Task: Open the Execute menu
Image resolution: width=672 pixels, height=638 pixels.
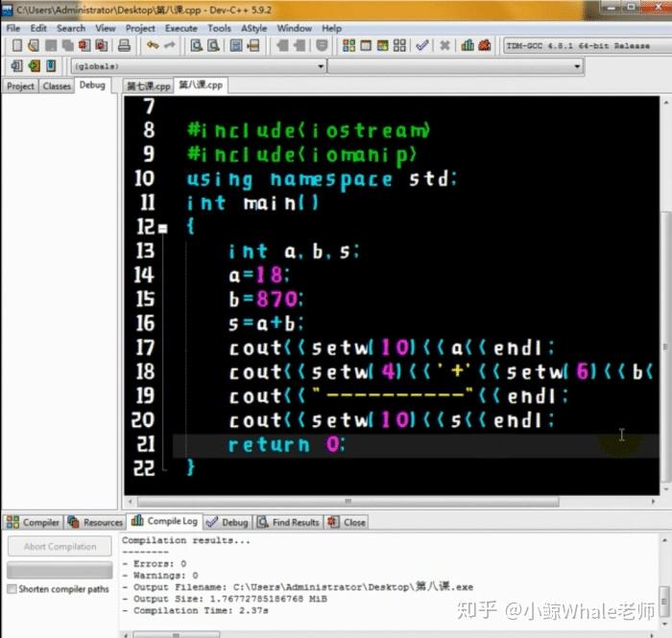Action: pyautogui.click(x=180, y=28)
